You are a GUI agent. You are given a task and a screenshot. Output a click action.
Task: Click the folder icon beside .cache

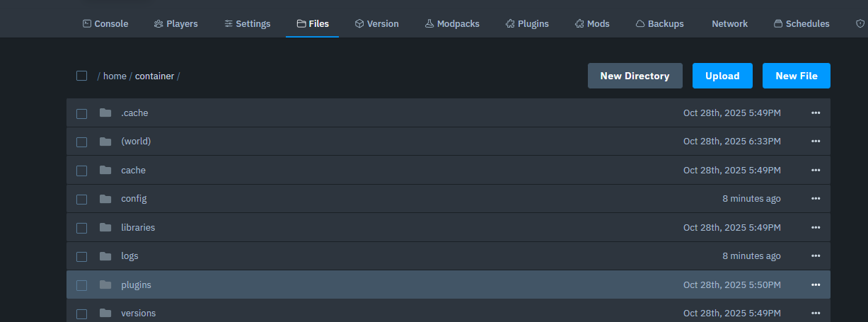pyautogui.click(x=106, y=113)
